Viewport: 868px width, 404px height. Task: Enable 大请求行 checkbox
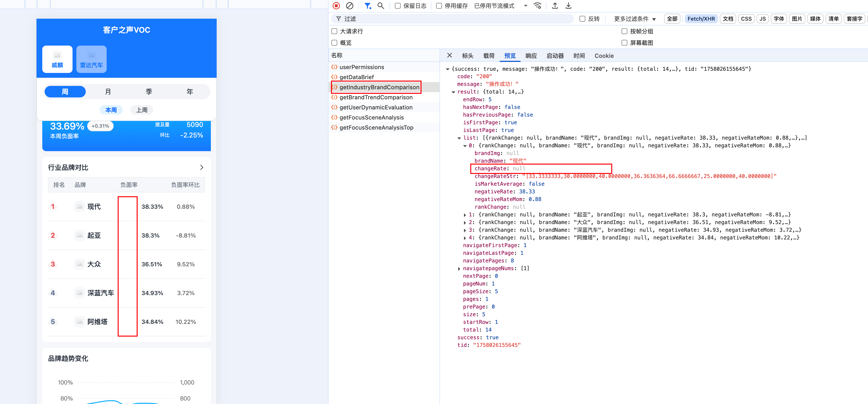pyautogui.click(x=334, y=31)
